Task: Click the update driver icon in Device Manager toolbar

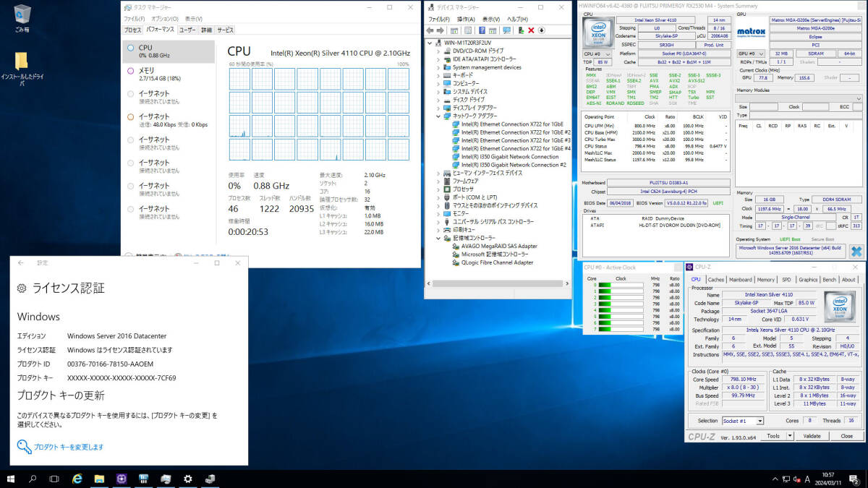Action: point(520,30)
